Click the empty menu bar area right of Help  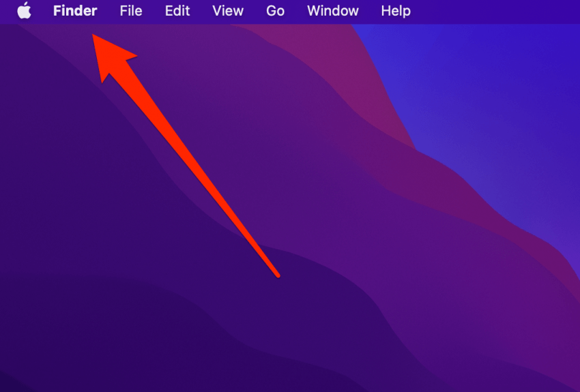(495, 11)
